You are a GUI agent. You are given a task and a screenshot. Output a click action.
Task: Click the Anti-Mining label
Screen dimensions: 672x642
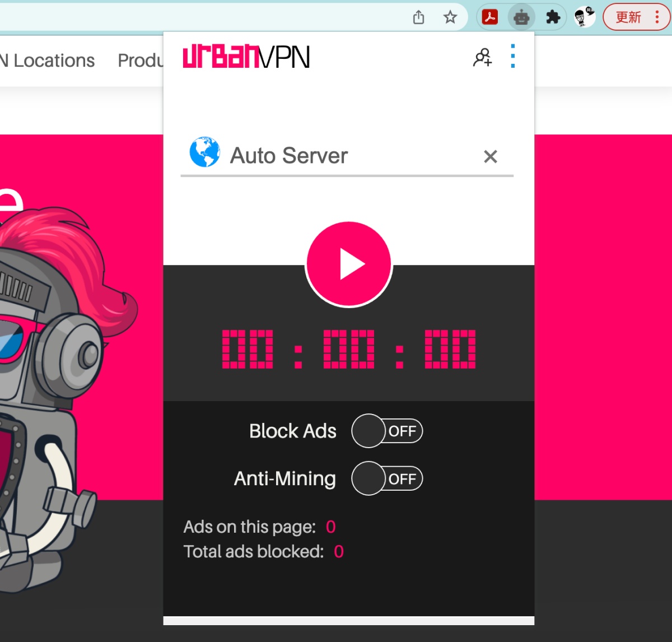[x=285, y=478]
